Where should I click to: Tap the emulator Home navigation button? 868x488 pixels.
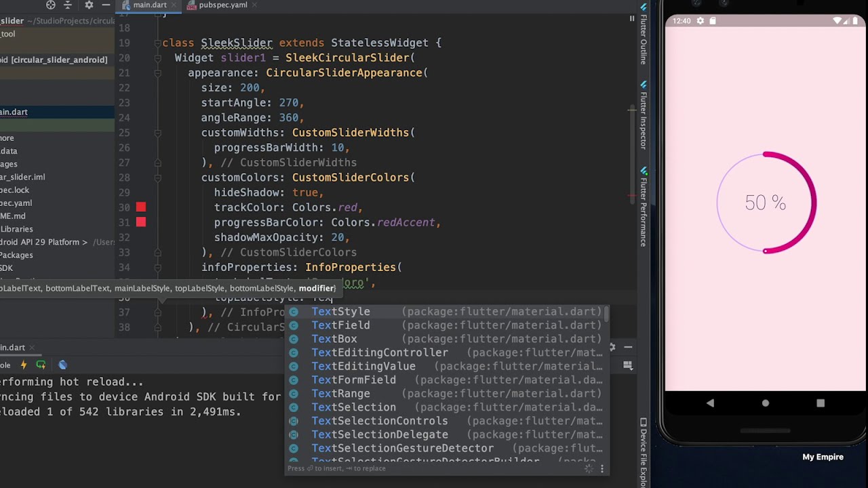(x=766, y=403)
